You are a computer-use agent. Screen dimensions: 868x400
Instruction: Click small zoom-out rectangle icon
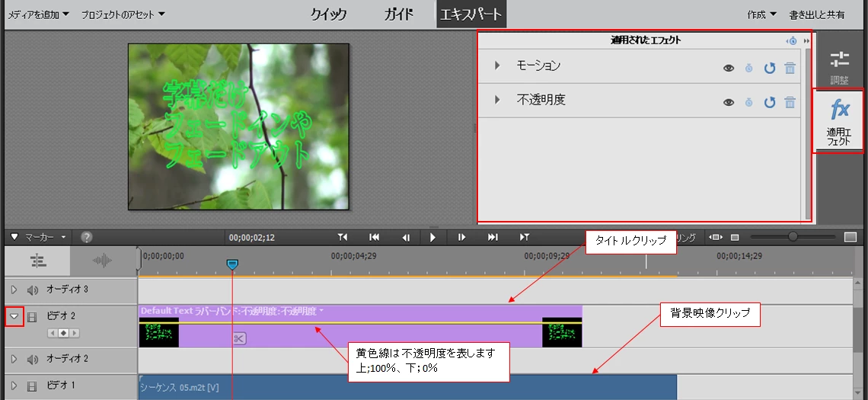click(x=735, y=237)
